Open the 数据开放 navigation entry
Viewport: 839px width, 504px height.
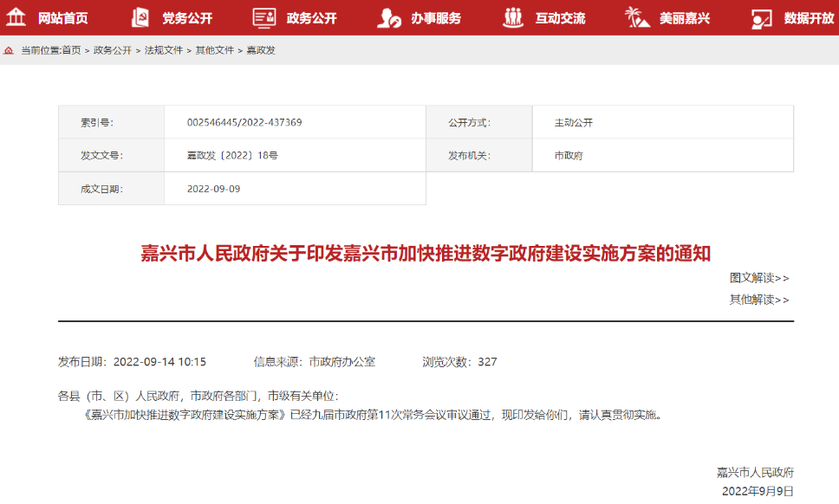click(807, 17)
